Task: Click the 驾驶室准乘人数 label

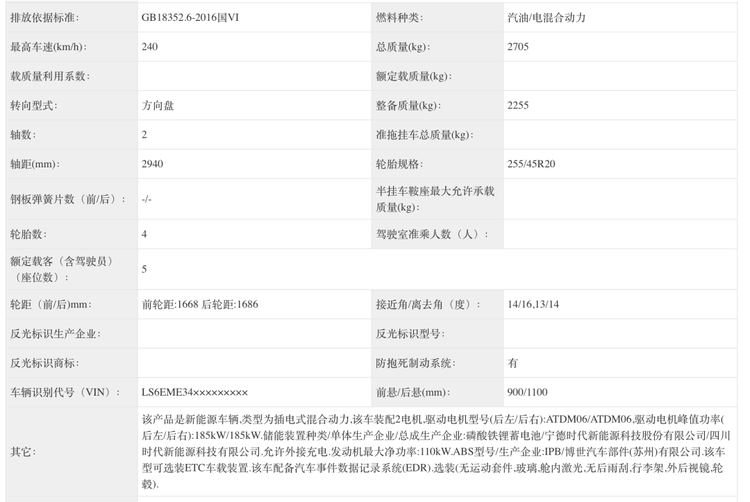Action: (431, 234)
